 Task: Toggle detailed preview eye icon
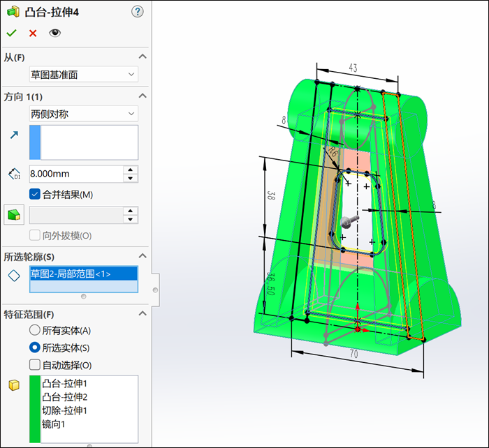(54, 33)
